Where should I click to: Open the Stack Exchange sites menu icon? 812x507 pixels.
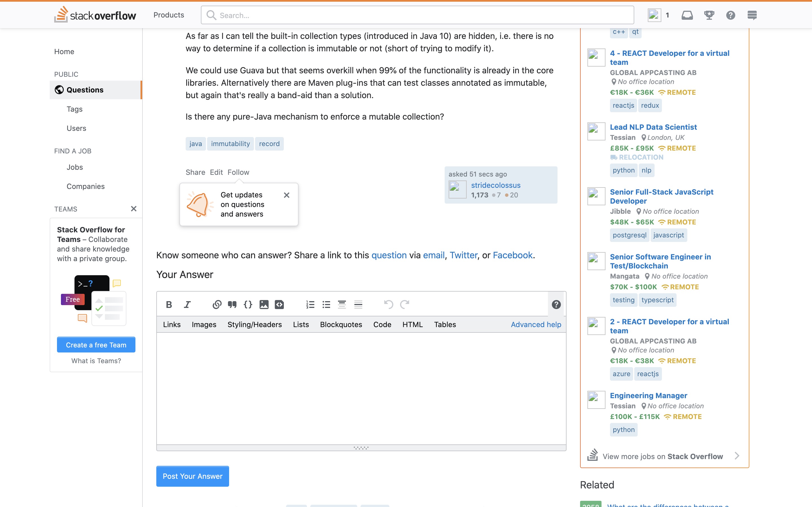pyautogui.click(x=752, y=15)
